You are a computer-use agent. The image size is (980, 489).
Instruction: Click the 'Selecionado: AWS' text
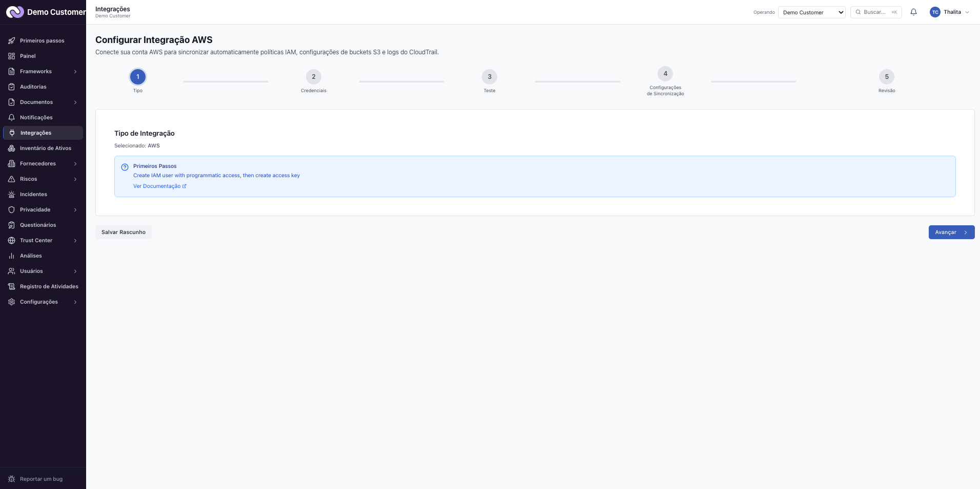137,146
